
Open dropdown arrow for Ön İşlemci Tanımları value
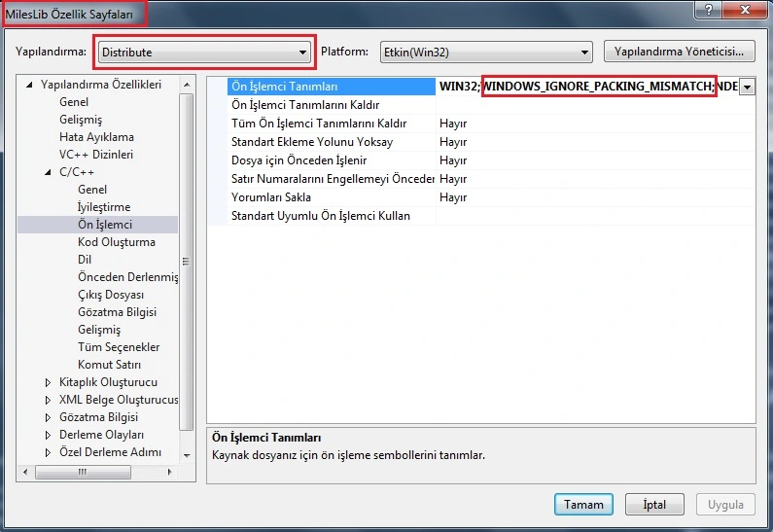point(747,87)
